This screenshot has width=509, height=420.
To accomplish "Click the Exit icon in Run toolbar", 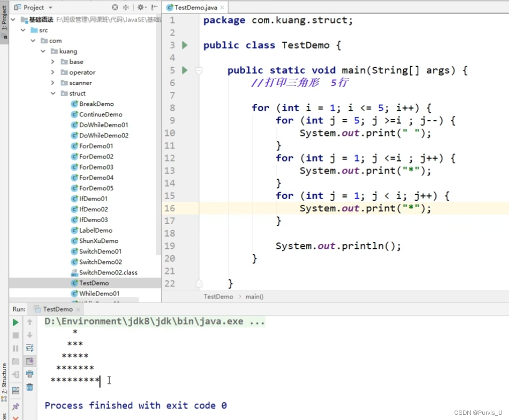I will (x=15, y=374).
